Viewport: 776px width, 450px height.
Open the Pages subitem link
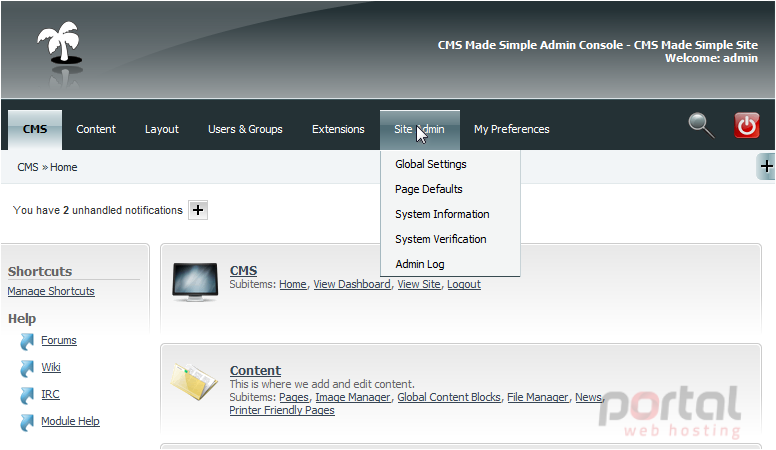click(293, 397)
